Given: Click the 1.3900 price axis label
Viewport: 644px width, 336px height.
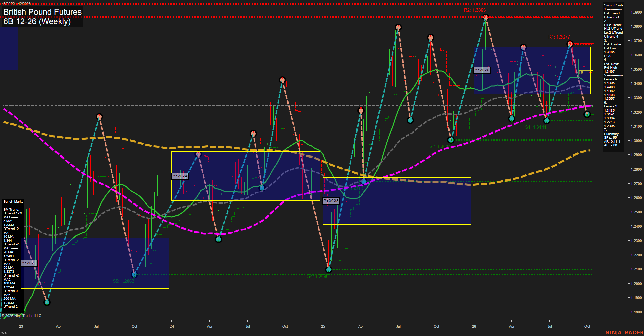Looking at the screenshot, I should tap(636, 12).
